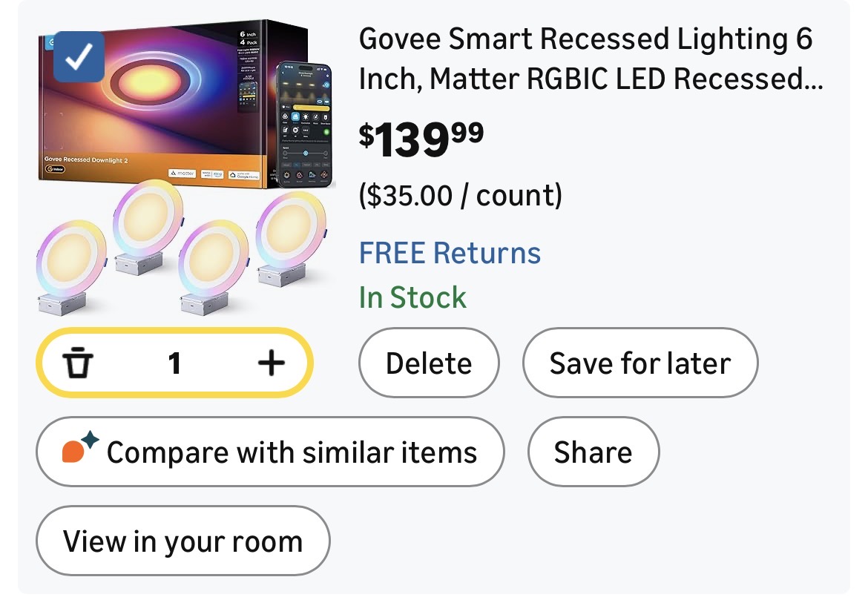Click the In Stock status text
The image size is (868, 597).
point(412,297)
